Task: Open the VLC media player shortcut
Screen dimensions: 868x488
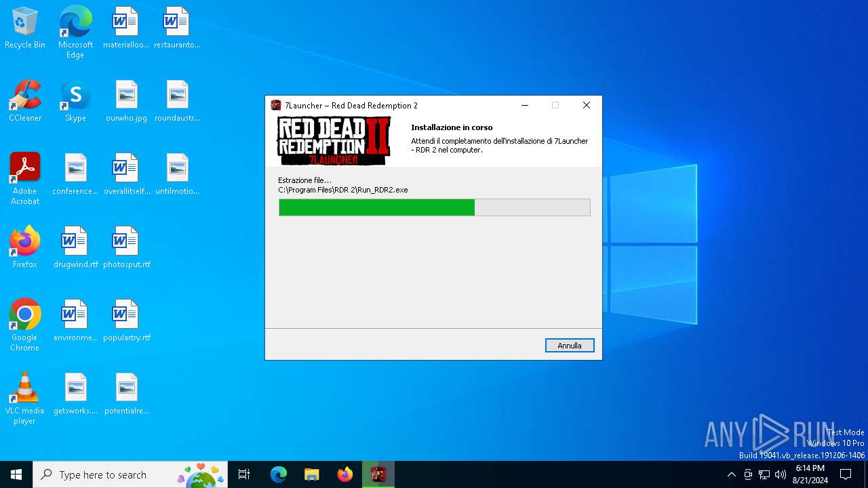Action: coord(25,399)
